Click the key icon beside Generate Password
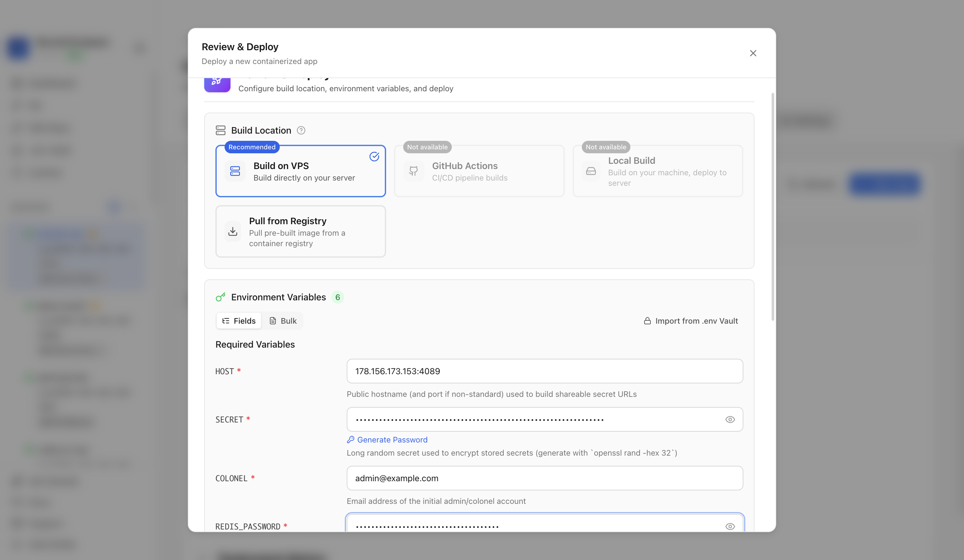 click(350, 440)
